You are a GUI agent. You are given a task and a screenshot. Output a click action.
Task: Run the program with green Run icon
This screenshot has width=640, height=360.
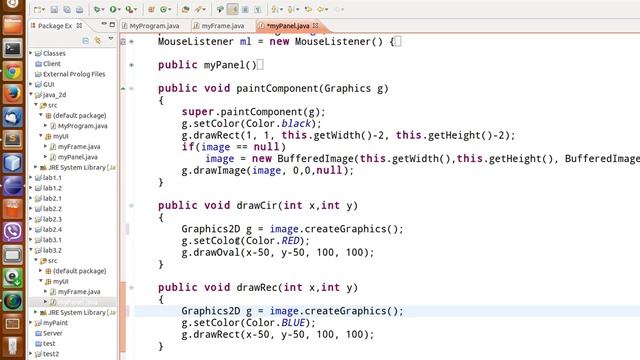point(113,9)
